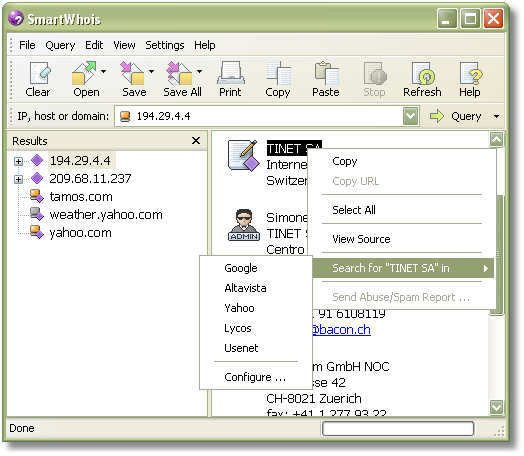
Task: Click the highlighted TINET SA text
Action: pyautogui.click(x=294, y=148)
